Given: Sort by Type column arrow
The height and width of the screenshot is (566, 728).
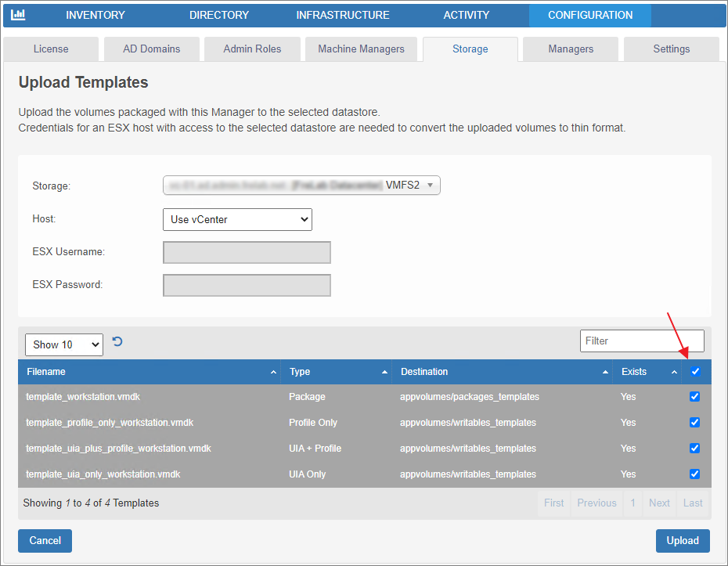Looking at the screenshot, I should pos(385,372).
